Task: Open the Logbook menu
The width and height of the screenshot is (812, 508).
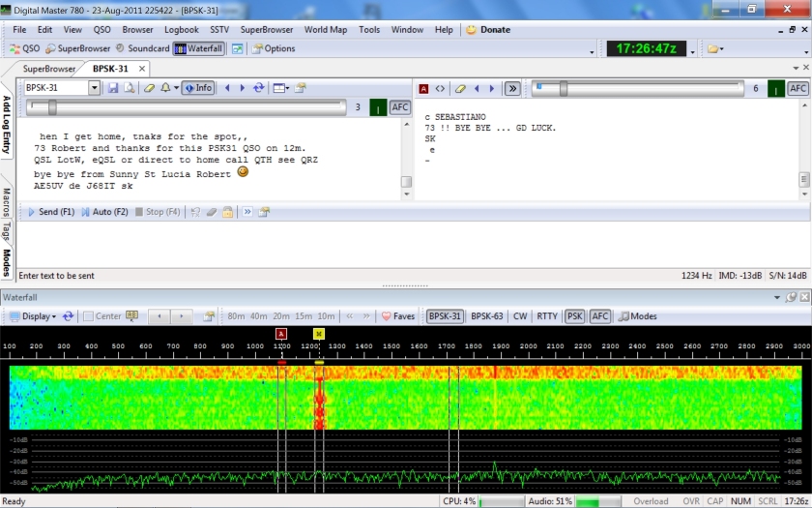Action: tap(182, 30)
